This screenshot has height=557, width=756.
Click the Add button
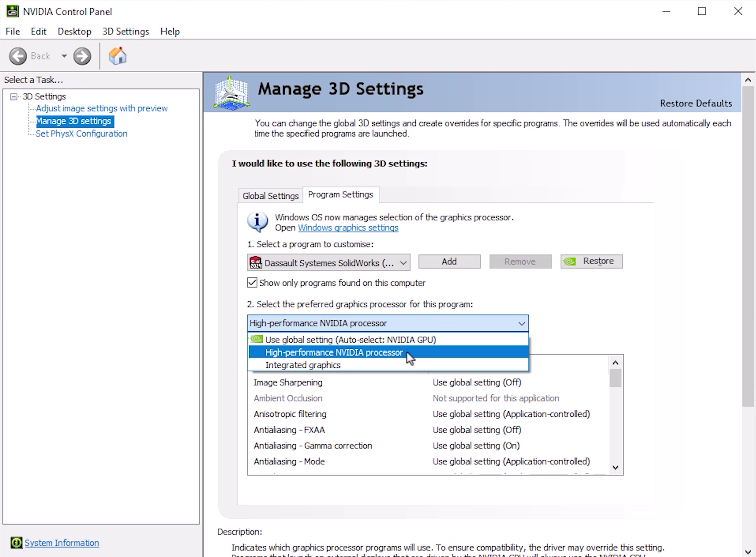449,262
